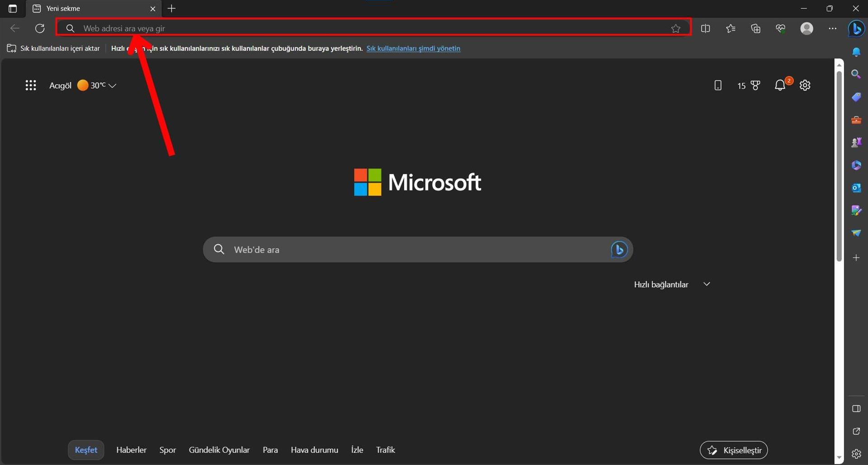Open notifications bell with 2 badge
This screenshot has width=868, height=465.
click(780, 85)
